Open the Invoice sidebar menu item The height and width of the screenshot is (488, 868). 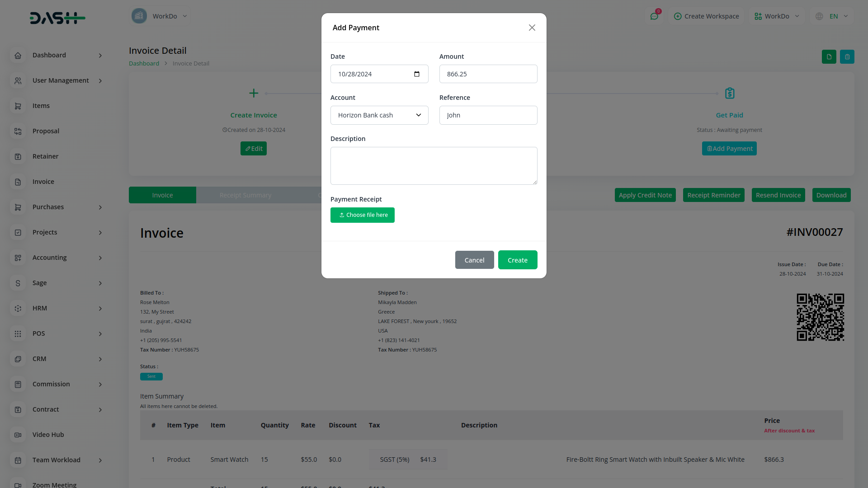tap(43, 182)
